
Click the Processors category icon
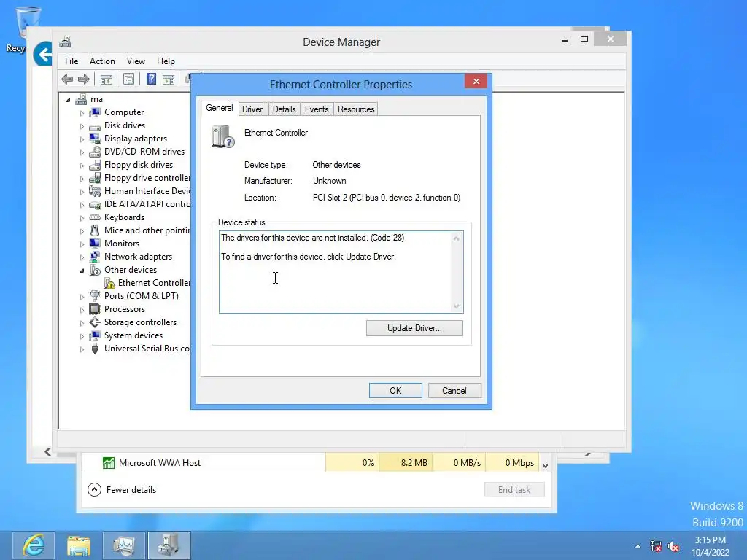[95, 309]
